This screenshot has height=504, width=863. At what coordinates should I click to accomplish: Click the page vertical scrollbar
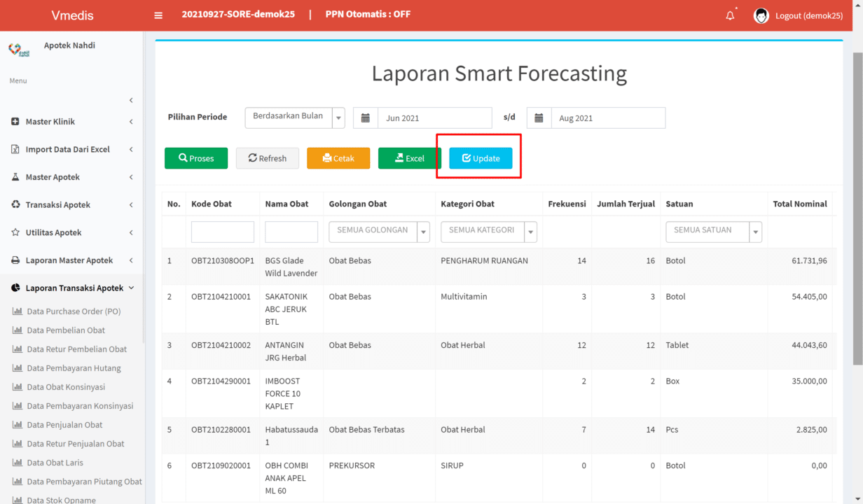pos(857,207)
